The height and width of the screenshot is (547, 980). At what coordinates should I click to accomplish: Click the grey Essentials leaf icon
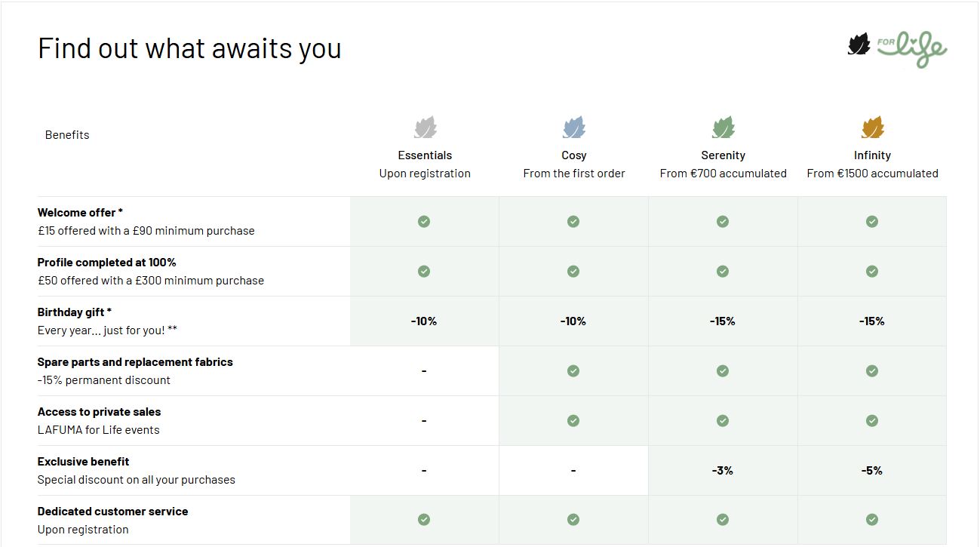coord(425,128)
